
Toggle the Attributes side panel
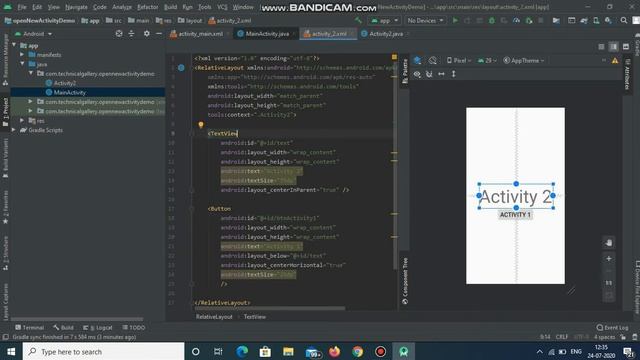628,74
